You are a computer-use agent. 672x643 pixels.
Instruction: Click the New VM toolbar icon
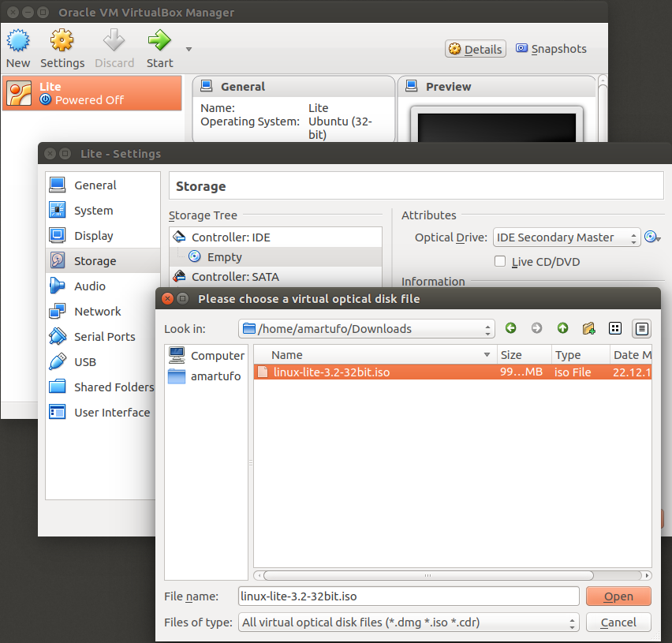[x=18, y=48]
